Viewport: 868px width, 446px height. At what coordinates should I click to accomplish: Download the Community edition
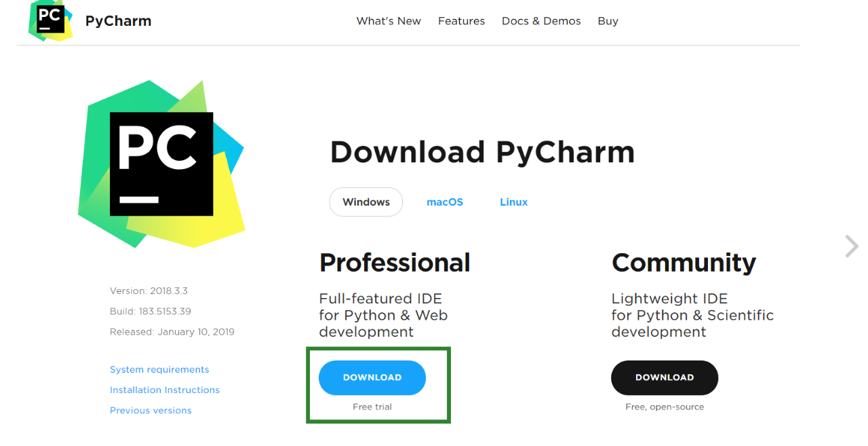click(x=665, y=377)
